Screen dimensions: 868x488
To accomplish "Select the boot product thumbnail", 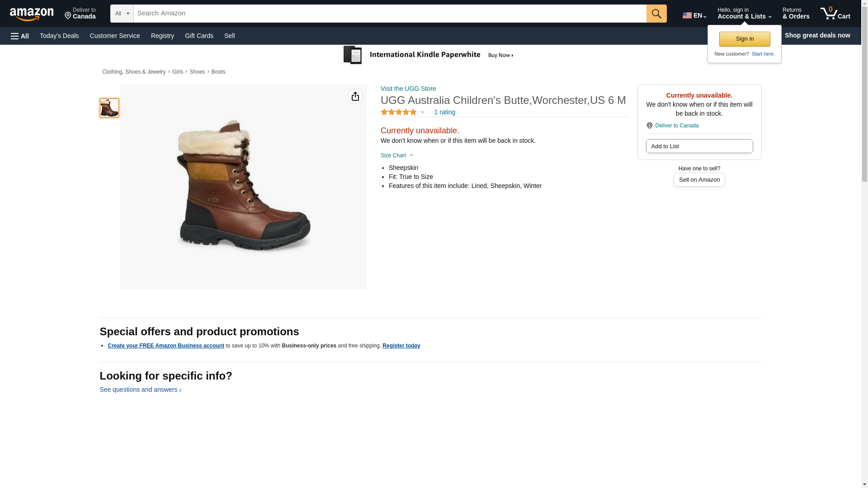I will pos(109,108).
